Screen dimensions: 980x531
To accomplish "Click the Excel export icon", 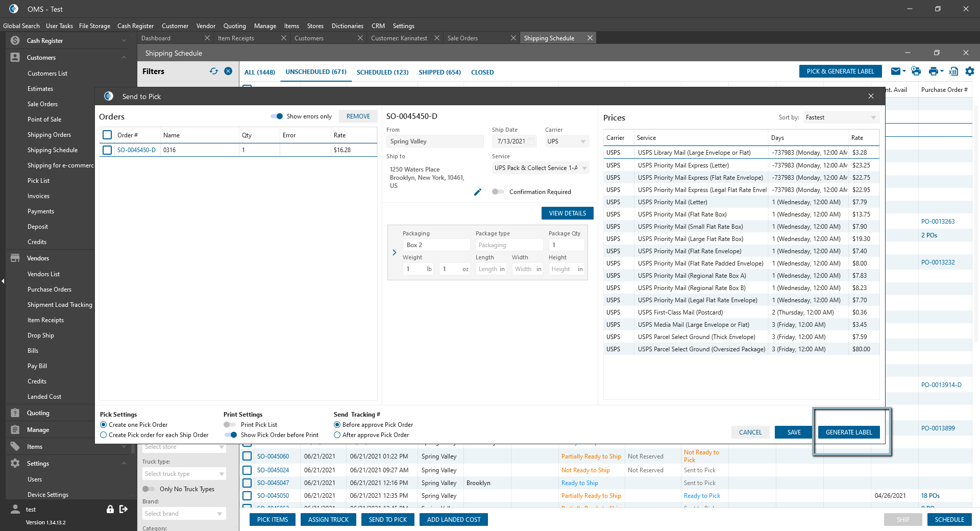I will pos(953,71).
